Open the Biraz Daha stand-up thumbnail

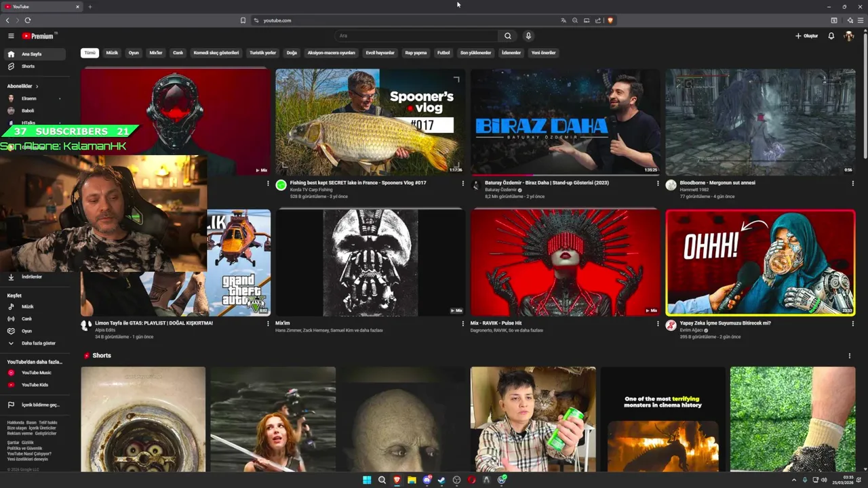point(565,122)
